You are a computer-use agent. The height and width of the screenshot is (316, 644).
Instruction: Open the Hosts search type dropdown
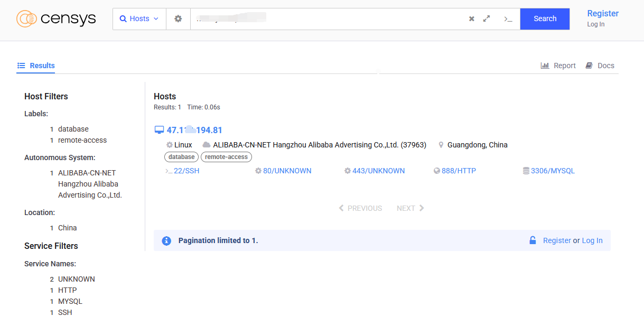point(139,18)
